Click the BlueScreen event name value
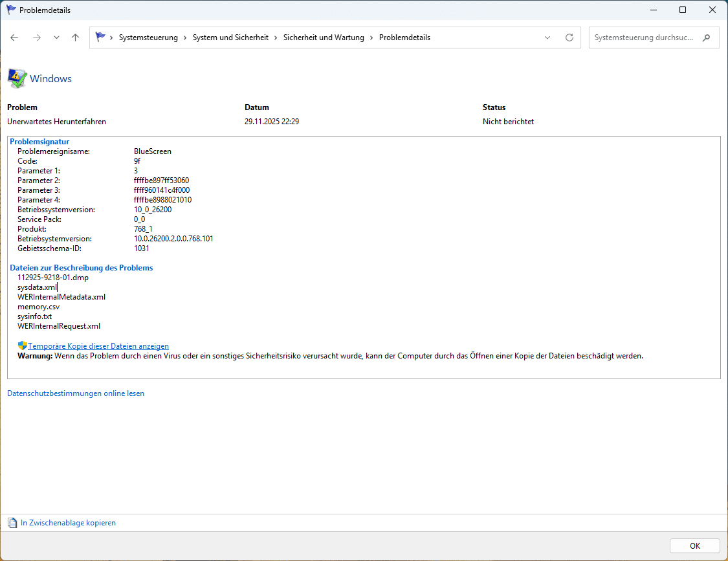 153,151
